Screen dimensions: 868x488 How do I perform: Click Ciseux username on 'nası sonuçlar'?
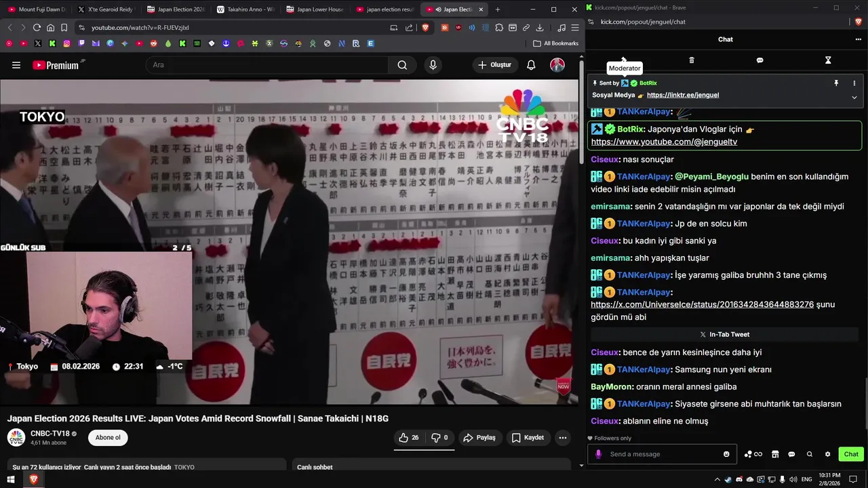(605, 159)
